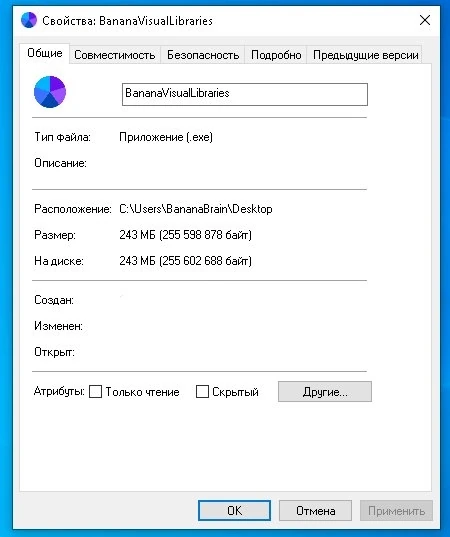Click the Описание label
The height and width of the screenshot is (537, 450).
click(61, 163)
